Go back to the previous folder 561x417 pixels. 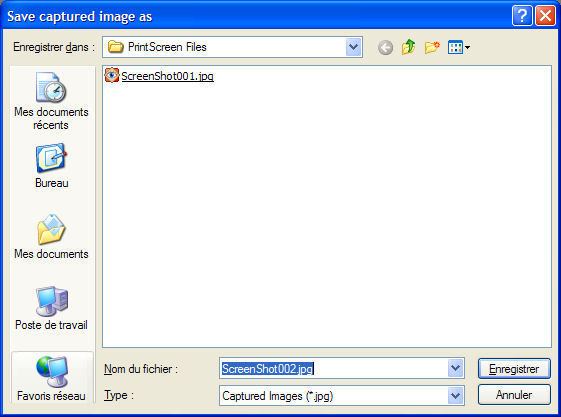385,47
